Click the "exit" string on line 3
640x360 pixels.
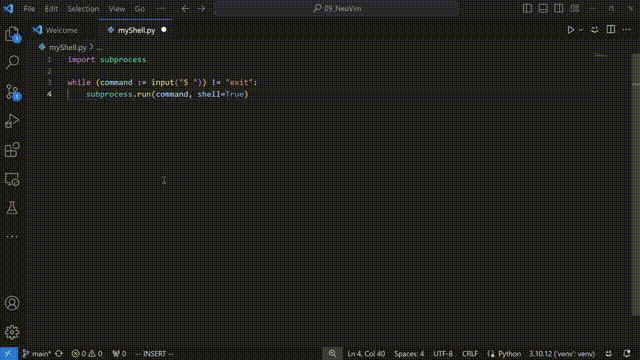tap(239, 82)
